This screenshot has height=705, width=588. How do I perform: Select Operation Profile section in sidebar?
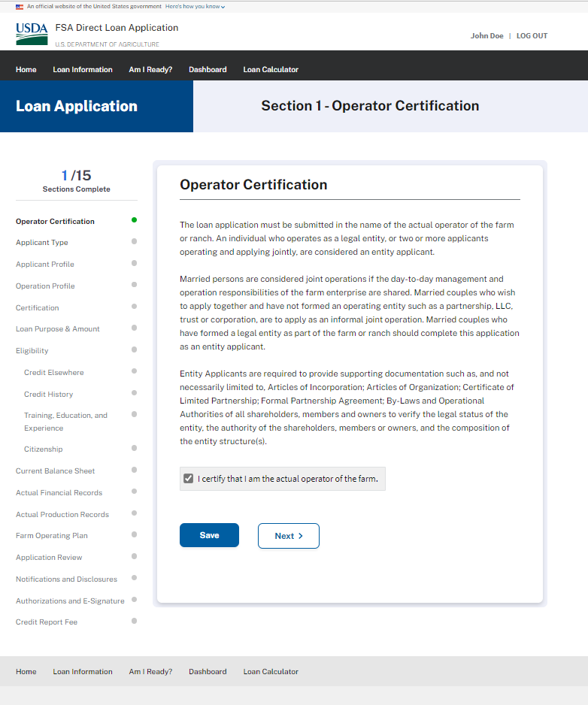pos(45,286)
